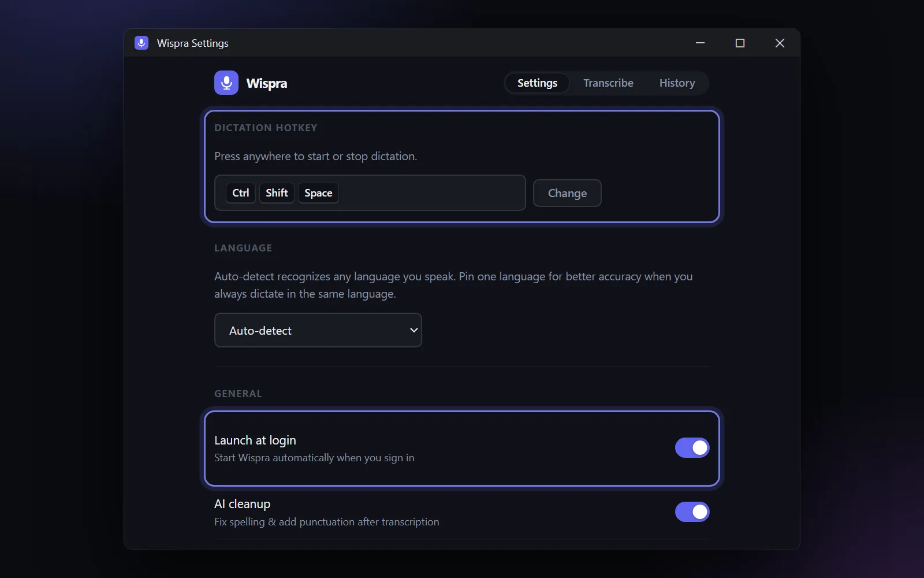Click the DICTATION HOTKEY heading
The width and height of the screenshot is (924, 578).
266,128
